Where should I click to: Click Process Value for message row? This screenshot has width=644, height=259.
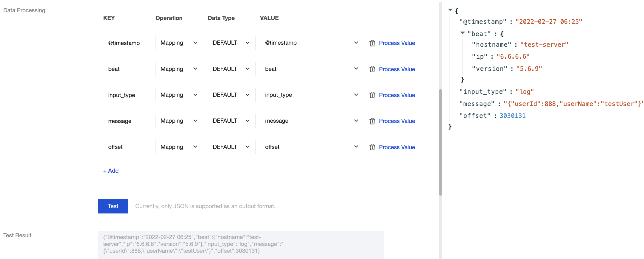tap(397, 121)
